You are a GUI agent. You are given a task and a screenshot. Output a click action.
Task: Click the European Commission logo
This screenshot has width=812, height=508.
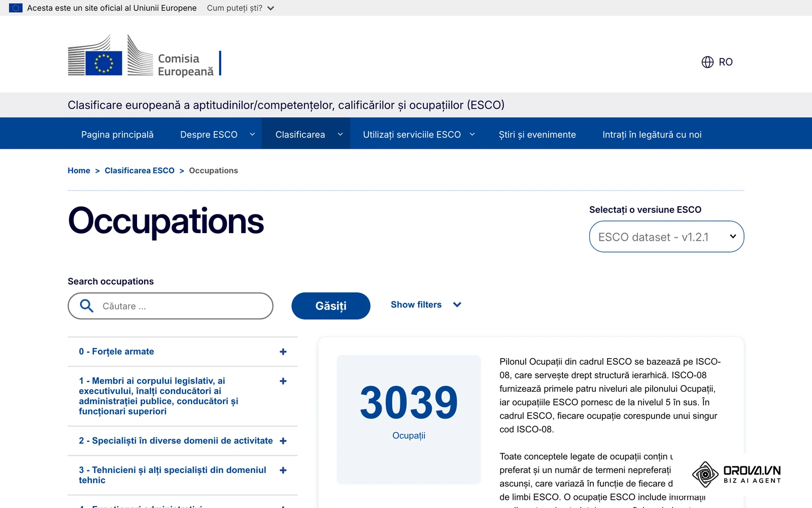tap(145, 55)
